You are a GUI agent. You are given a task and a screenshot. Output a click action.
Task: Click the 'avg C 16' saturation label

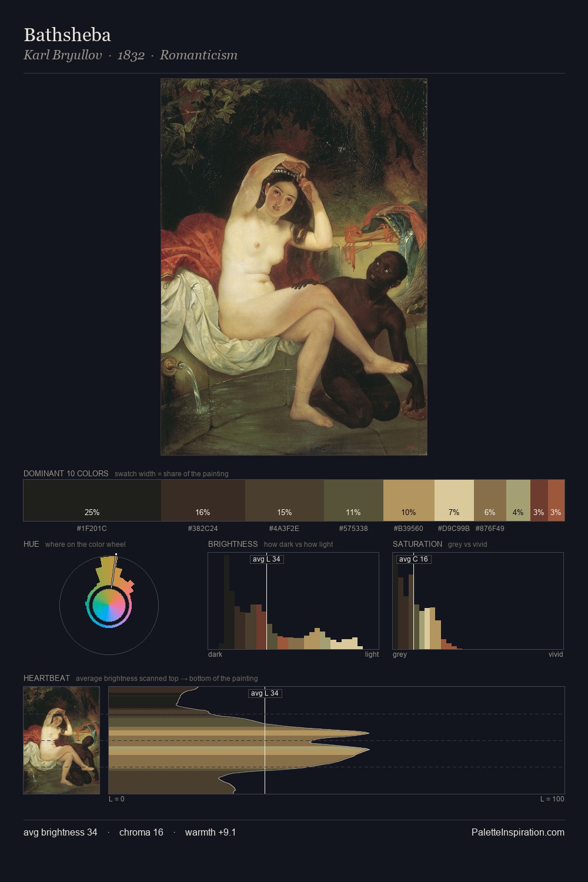tap(413, 559)
